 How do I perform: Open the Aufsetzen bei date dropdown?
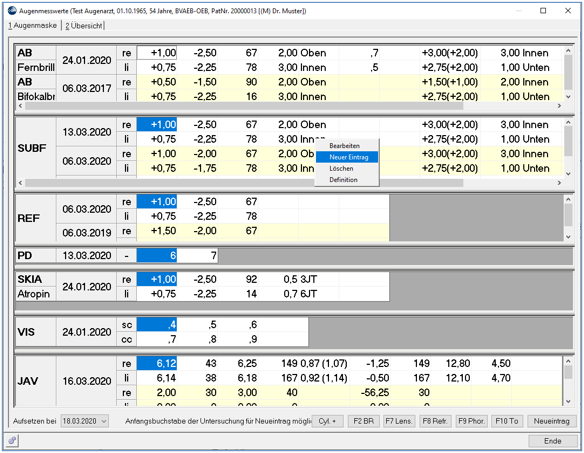click(x=85, y=421)
